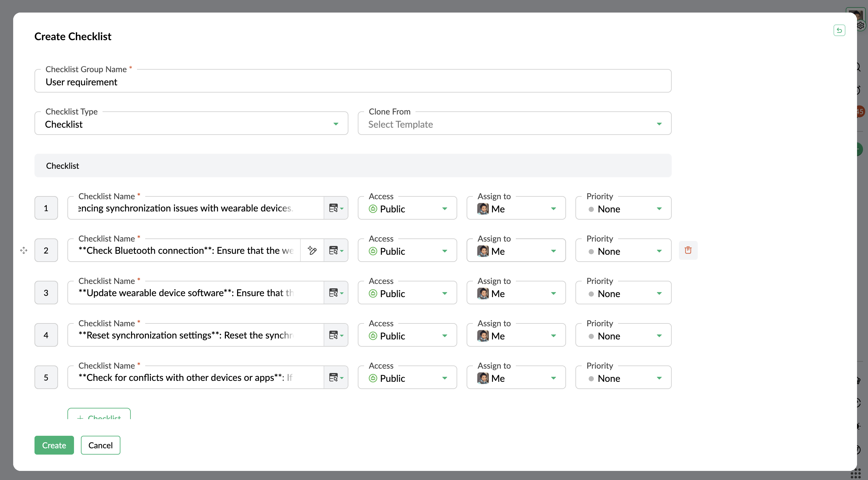Open Priority dropdown for checklist 5
868x480 pixels.
click(x=623, y=378)
